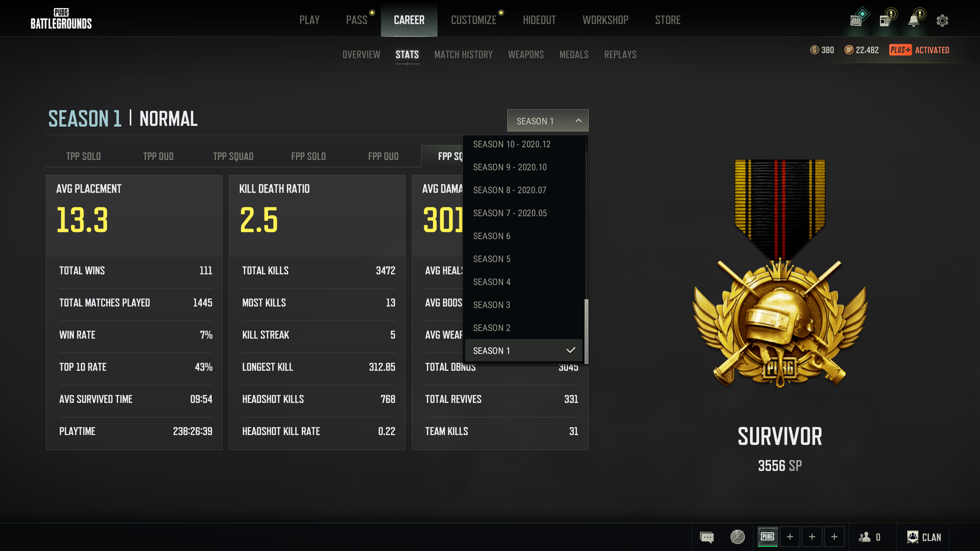Click the Kill Death Ratio 2.5 card

click(317, 216)
